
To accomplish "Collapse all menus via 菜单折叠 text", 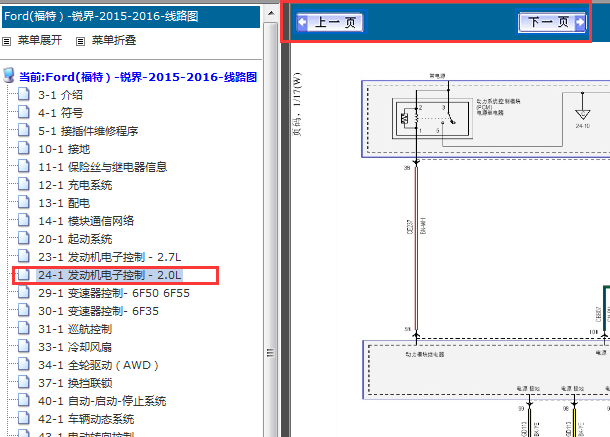I will pos(114,40).
